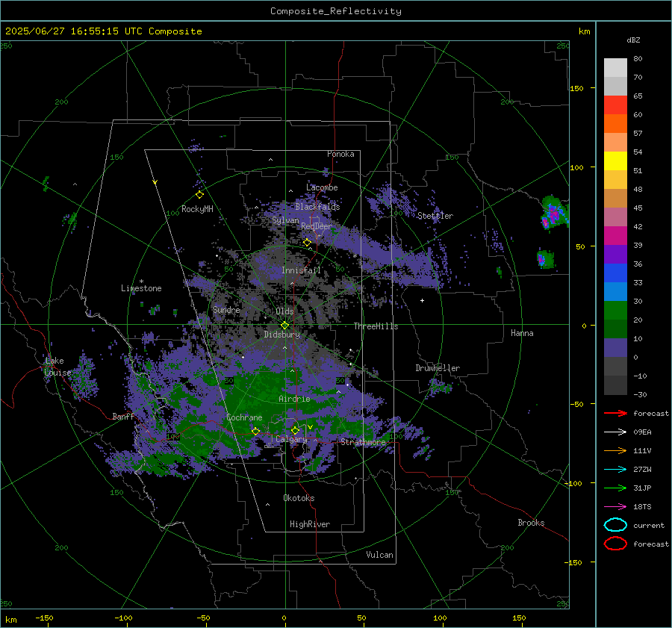Viewport: 672px width, 628px height.
Task: Click the green 31JP arrow legend icon
Action: 615,488
